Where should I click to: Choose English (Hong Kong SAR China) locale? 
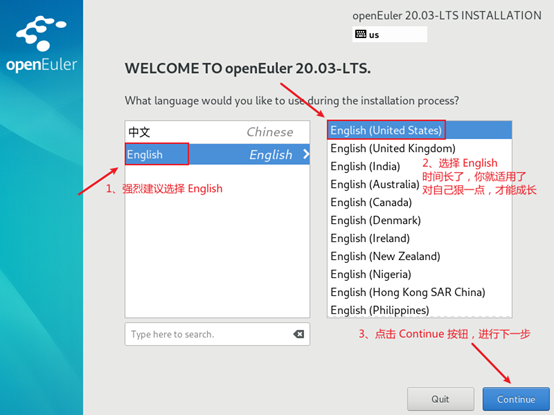point(419,292)
